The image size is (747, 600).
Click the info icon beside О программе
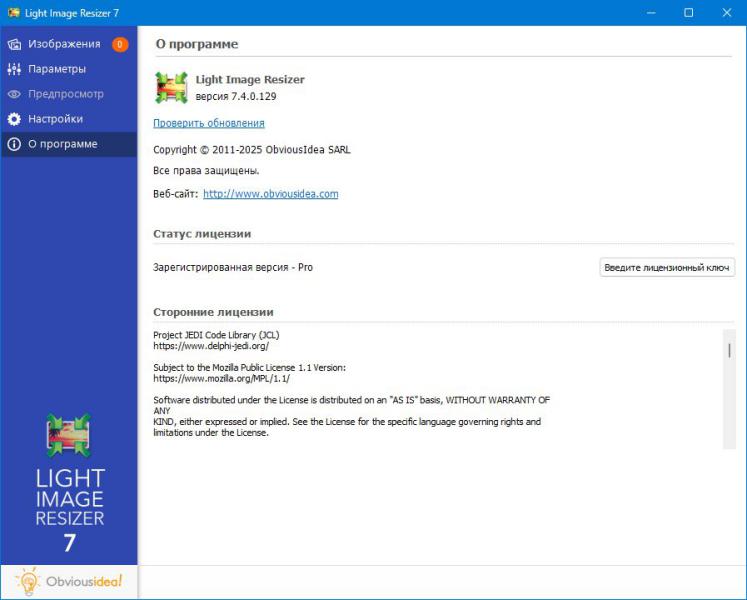click(14, 144)
